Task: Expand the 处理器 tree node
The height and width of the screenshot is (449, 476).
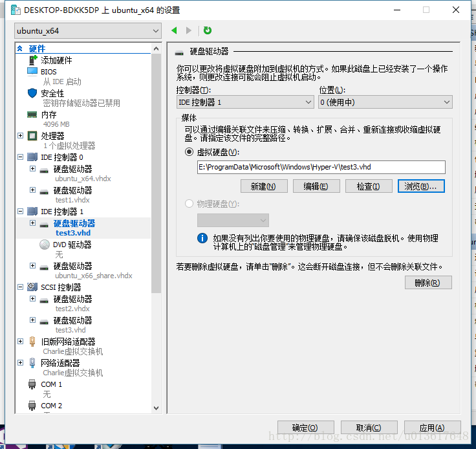Action: tap(20, 135)
